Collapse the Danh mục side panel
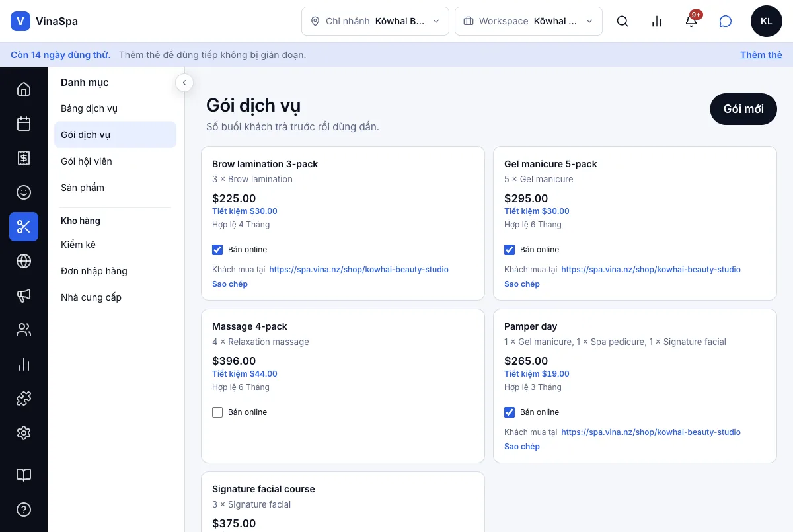This screenshot has height=532, width=793. point(184,83)
